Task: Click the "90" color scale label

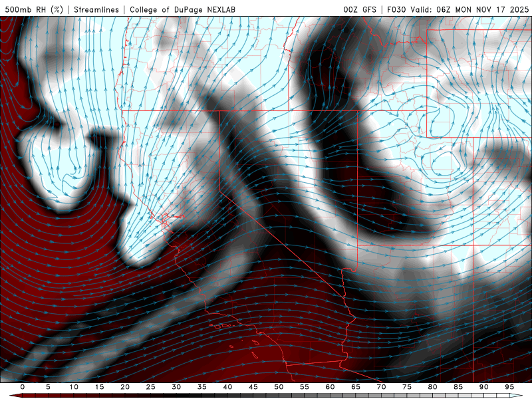Action: (x=483, y=387)
